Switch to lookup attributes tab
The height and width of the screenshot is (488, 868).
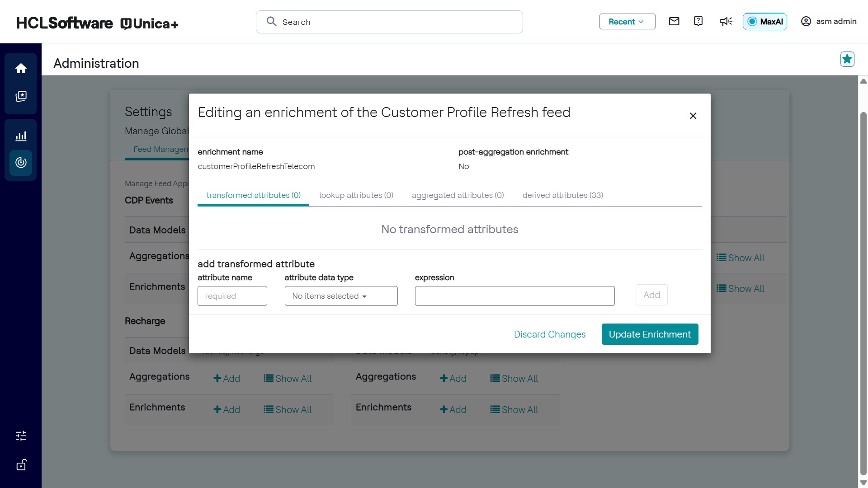[356, 195]
